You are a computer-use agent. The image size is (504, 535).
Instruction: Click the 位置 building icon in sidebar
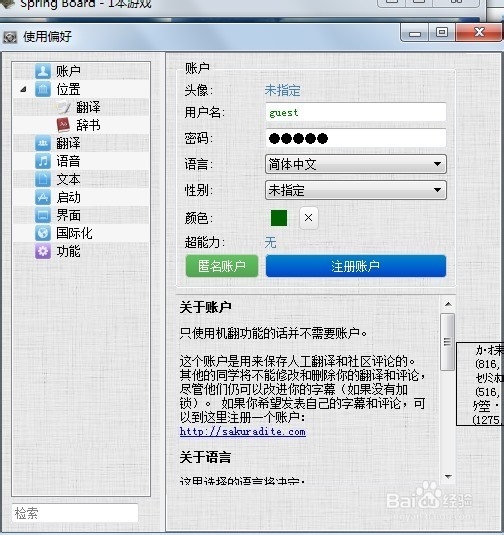point(43,89)
